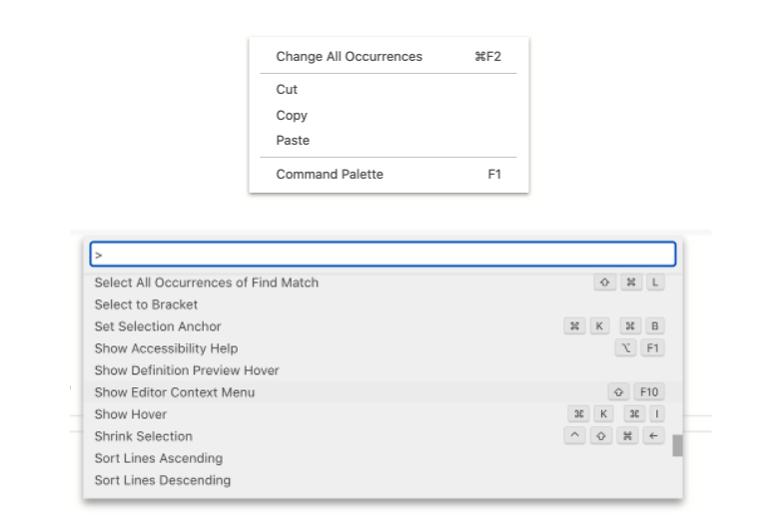Viewport: 778px width, 532px height.
Task: Select Sort Lines Ascending command
Action: point(159,458)
